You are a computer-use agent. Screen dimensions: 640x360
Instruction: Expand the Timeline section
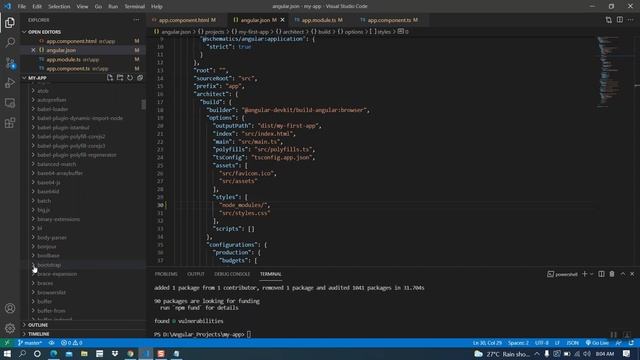pos(84,334)
